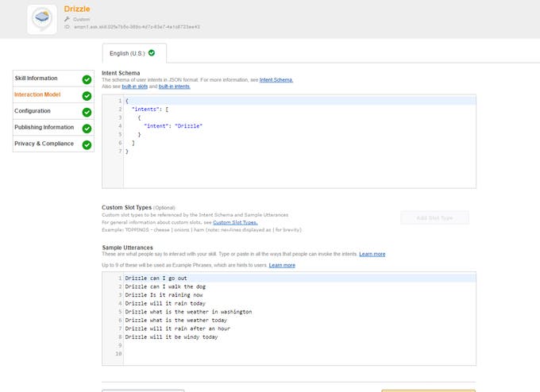Open the Custom Slot Types link
The width and height of the screenshot is (540, 392).
click(x=235, y=222)
